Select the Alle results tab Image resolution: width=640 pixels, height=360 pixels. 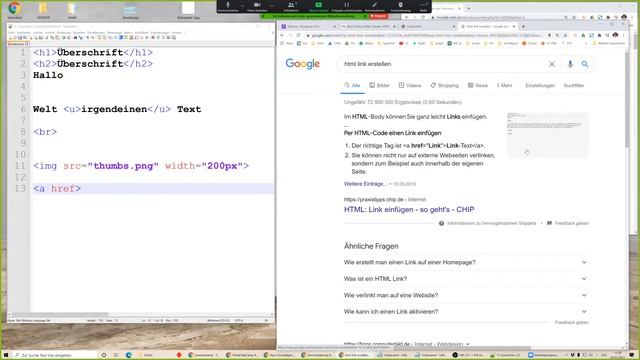pyautogui.click(x=352, y=85)
